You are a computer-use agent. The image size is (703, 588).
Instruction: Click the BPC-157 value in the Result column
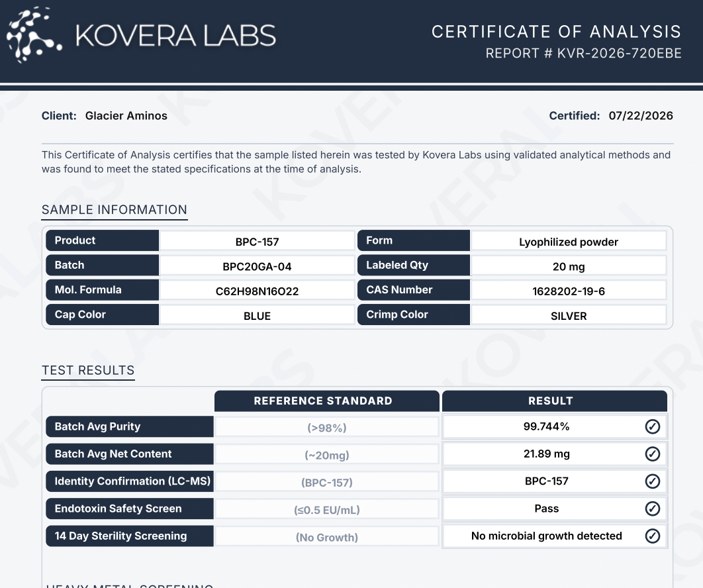point(547,481)
